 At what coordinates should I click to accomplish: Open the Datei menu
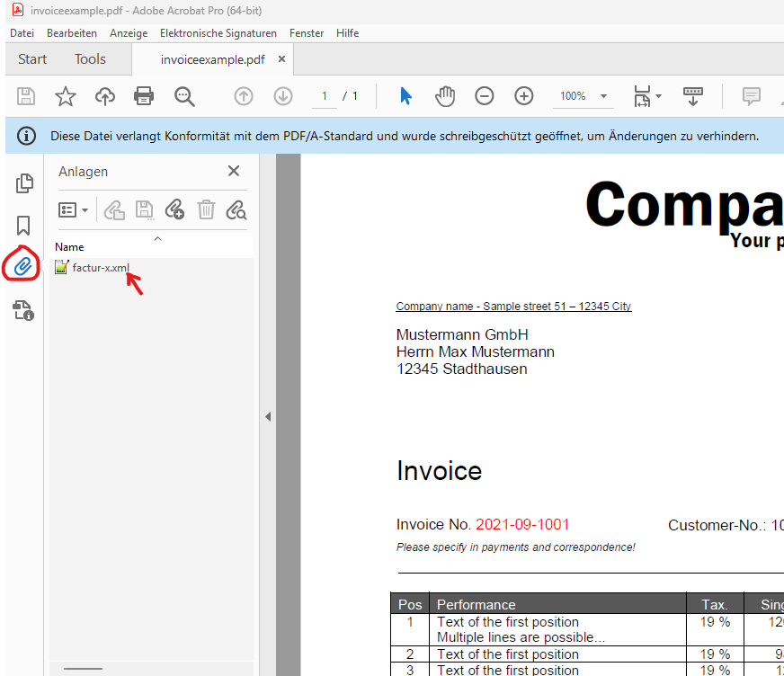pos(22,33)
